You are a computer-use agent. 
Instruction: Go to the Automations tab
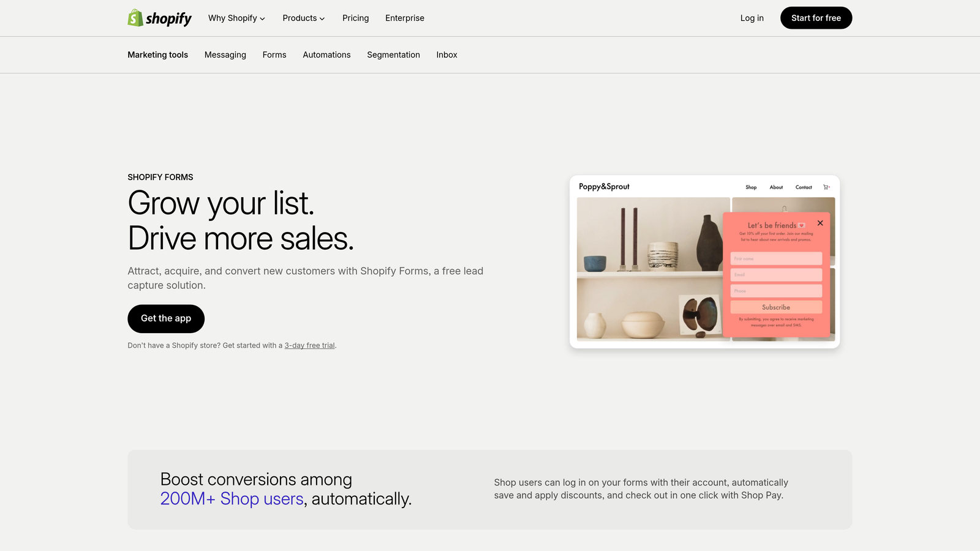326,54
